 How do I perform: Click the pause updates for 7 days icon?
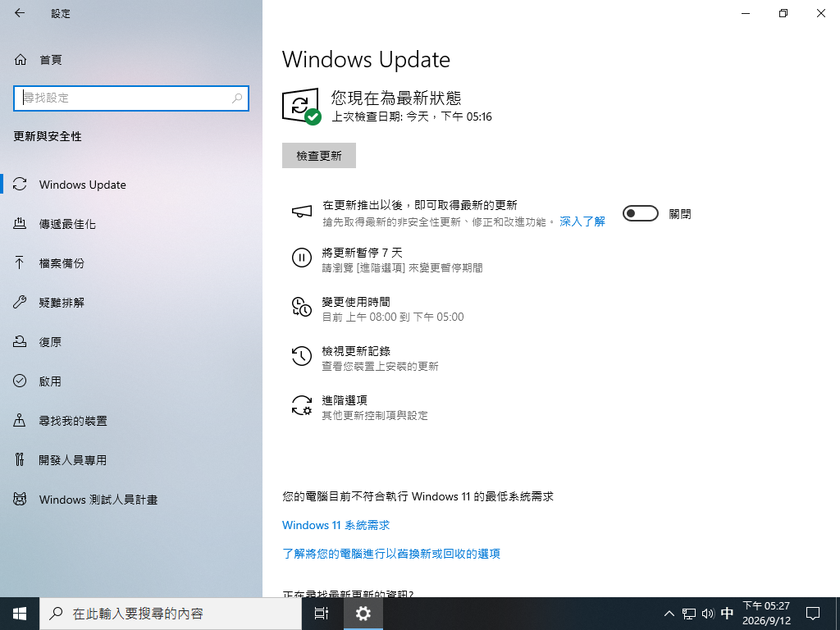302,258
